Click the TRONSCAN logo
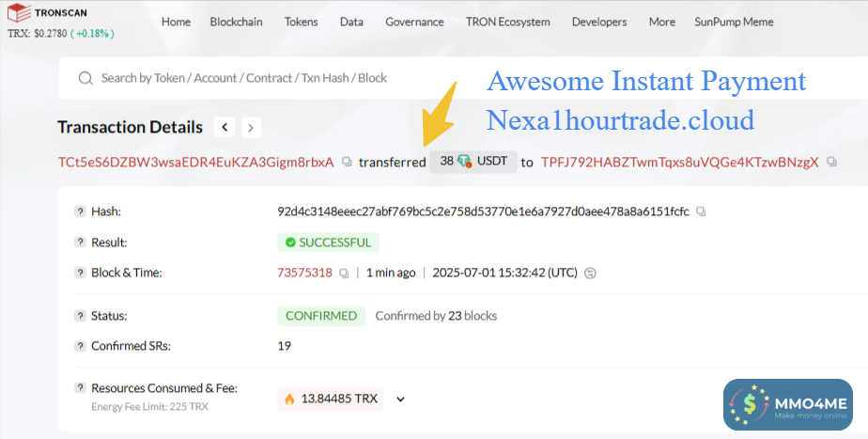The width and height of the screenshot is (868, 439). pyautogui.click(x=47, y=12)
